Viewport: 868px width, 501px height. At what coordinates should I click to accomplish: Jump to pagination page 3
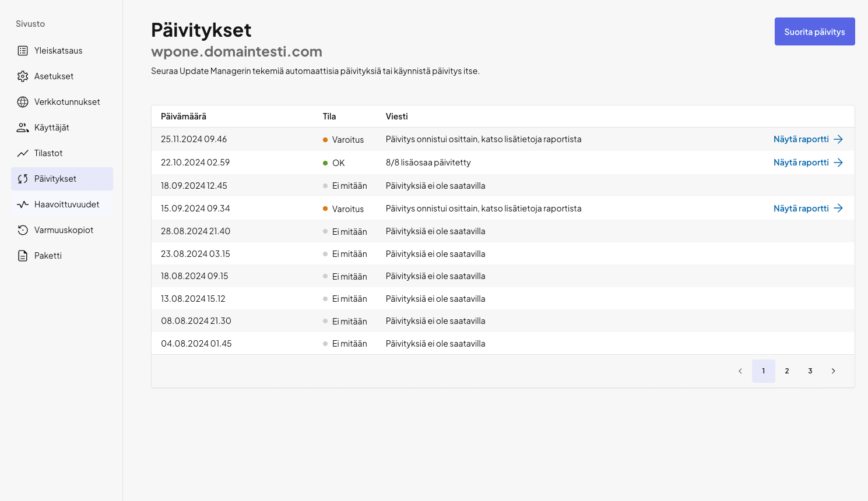click(810, 371)
